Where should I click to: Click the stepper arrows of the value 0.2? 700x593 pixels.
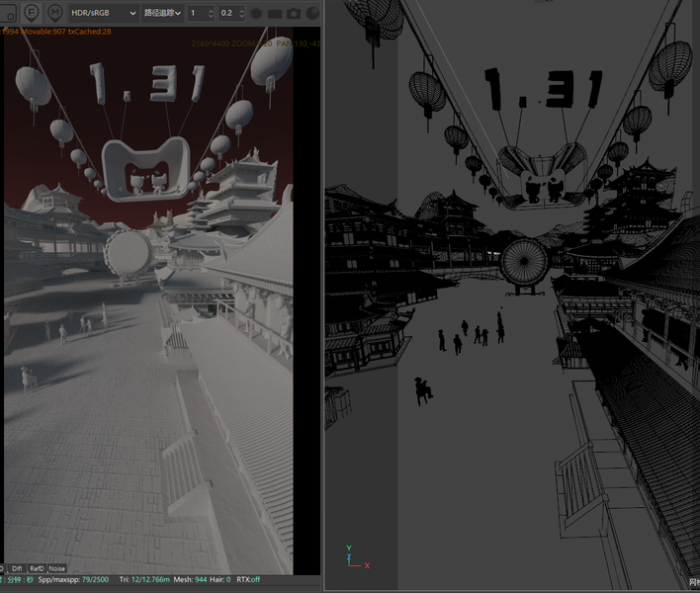(242, 14)
